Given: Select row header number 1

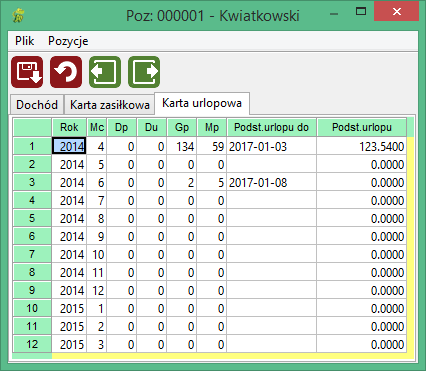Looking at the screenshot, I should point(32,146).
